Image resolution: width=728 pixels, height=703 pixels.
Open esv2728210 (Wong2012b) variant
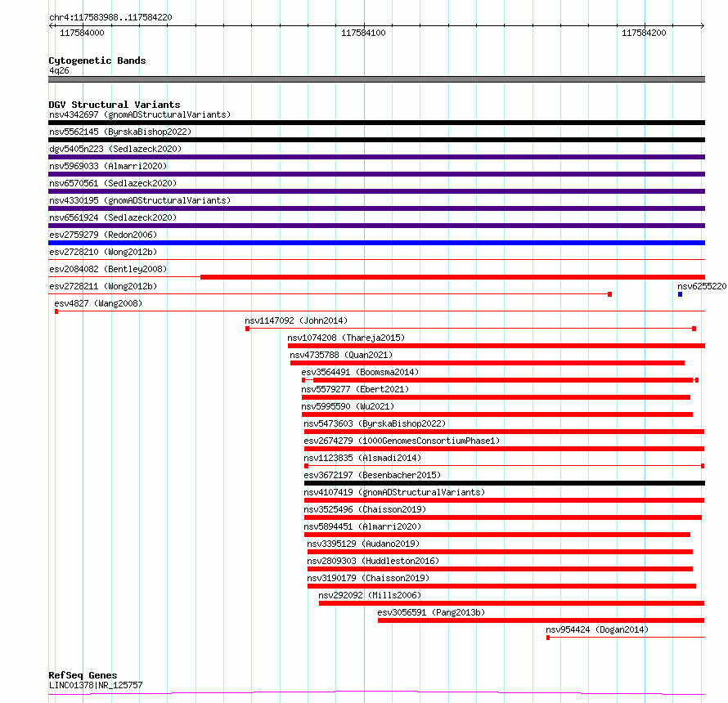point(103,252)
